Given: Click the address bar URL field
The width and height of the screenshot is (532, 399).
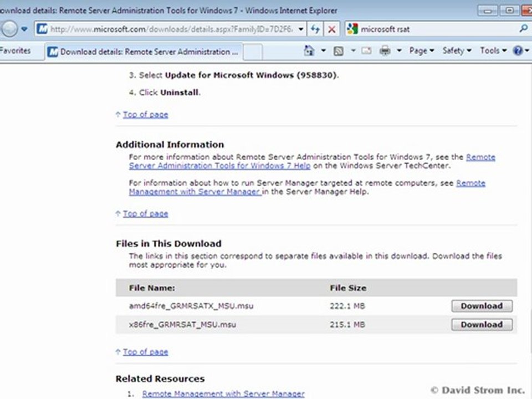Looking at the screenshot, I should pyautogui.click(x=171, y=29).
